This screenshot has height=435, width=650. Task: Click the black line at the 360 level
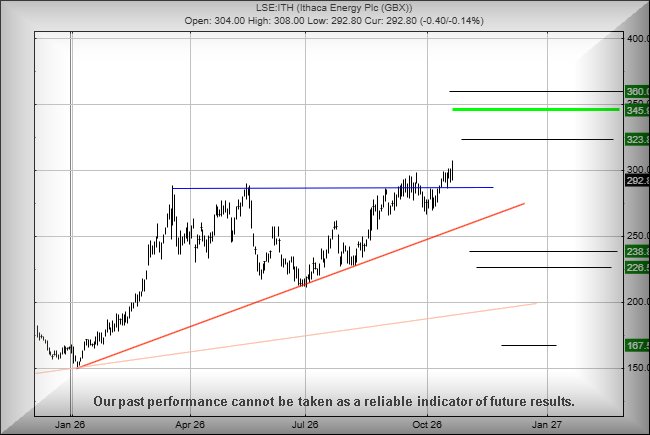[536, 91]
